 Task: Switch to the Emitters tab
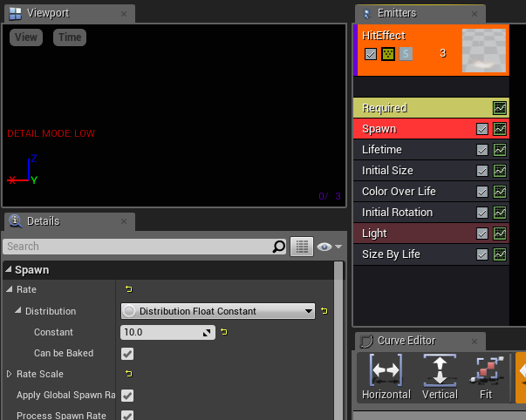click(x=420, y=14)
